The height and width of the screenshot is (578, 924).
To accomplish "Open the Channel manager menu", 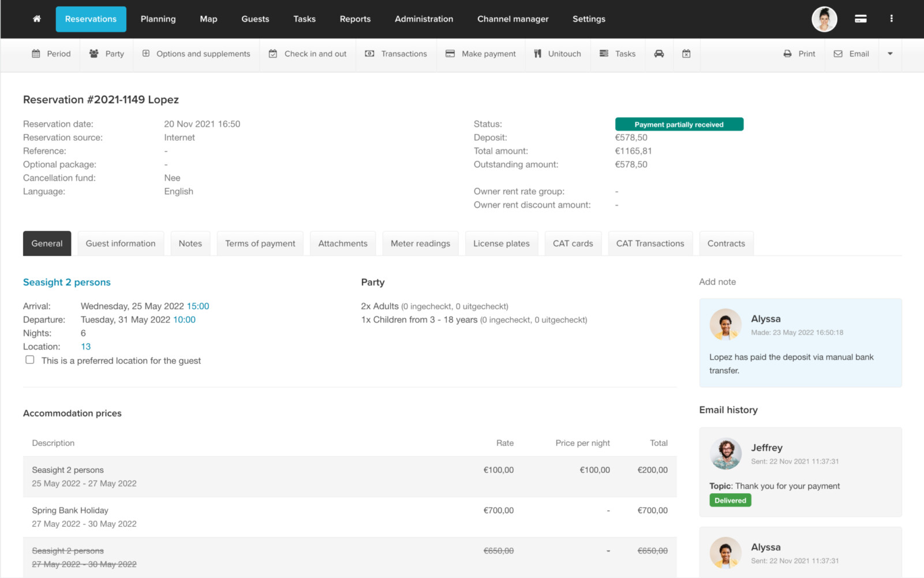I will coord(512,19).
